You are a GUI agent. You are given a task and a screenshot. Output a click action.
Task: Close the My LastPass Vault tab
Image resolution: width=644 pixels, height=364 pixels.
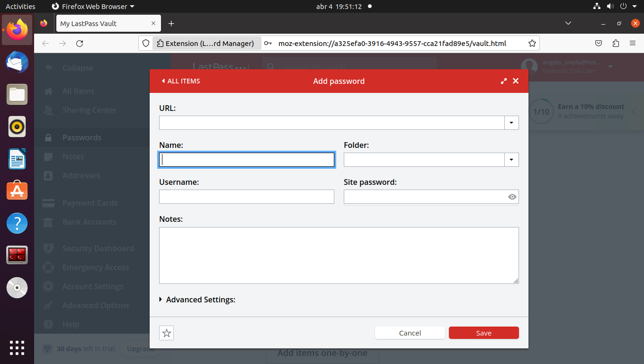[153, 23]
